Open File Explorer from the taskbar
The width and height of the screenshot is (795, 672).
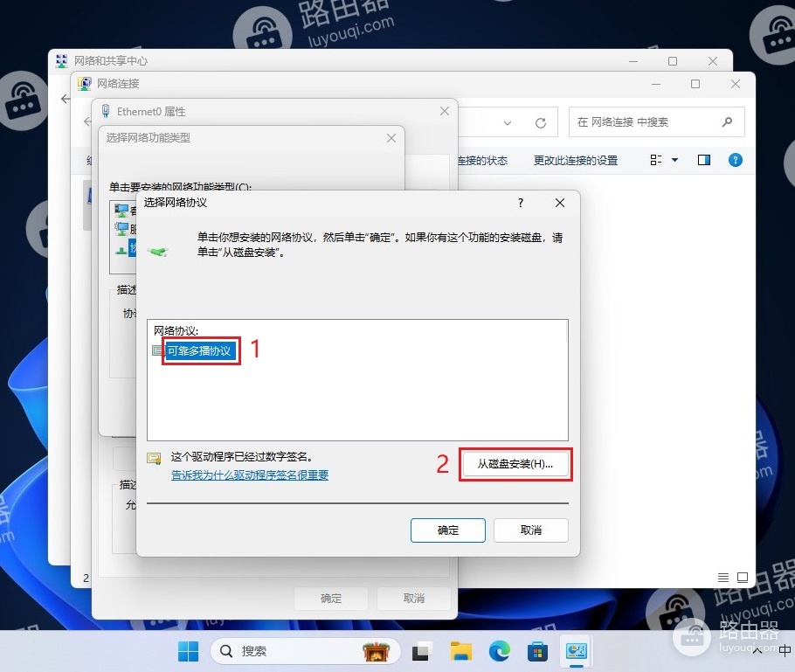[x=461, y=651]
